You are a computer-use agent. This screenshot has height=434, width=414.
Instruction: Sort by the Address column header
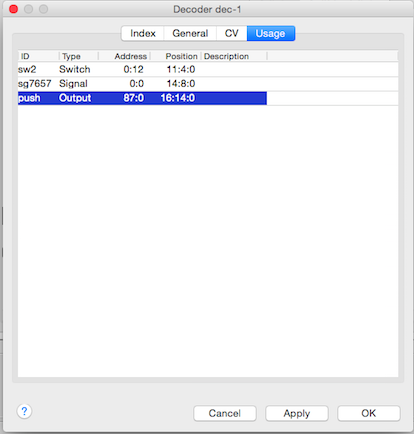click(x=124, y=56)
